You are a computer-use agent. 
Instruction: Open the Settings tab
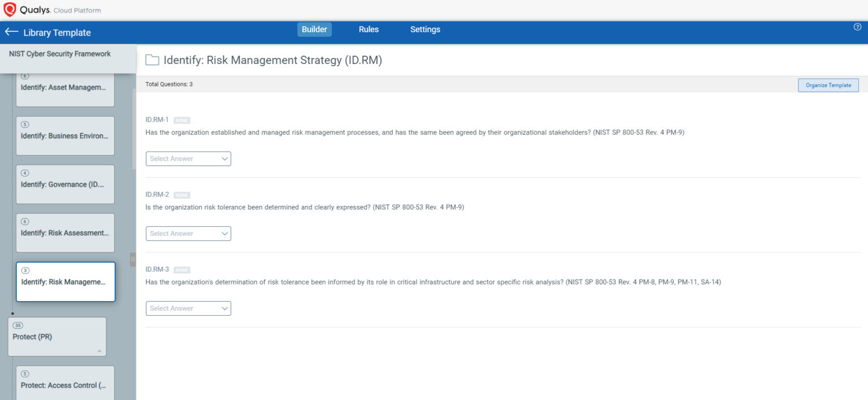click(x=425, y=29)
